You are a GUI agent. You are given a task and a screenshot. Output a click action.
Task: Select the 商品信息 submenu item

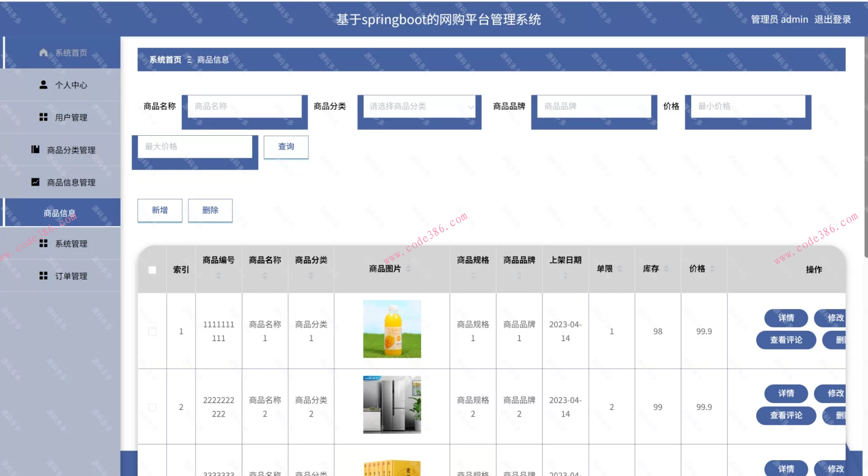click(61, 213)
